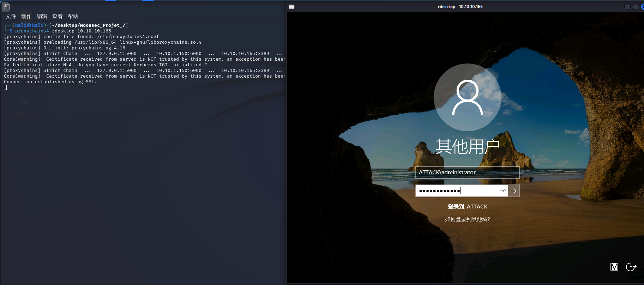Open the 编辑 menu in the terminal
This screenshot has height=285, width=644.
tap(42, 16)
